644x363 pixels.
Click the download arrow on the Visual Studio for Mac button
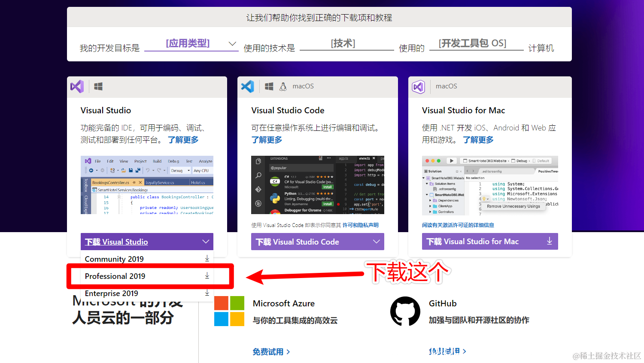[x=549, y=241]
